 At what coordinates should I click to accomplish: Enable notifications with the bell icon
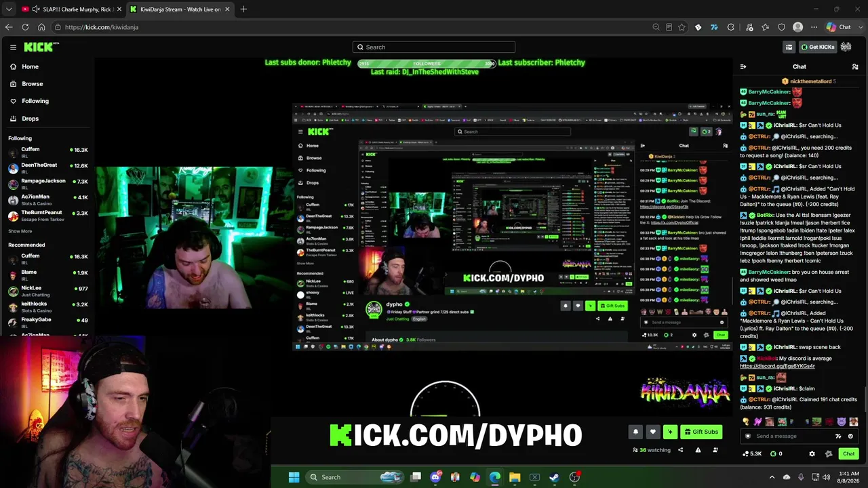[635, 432]
